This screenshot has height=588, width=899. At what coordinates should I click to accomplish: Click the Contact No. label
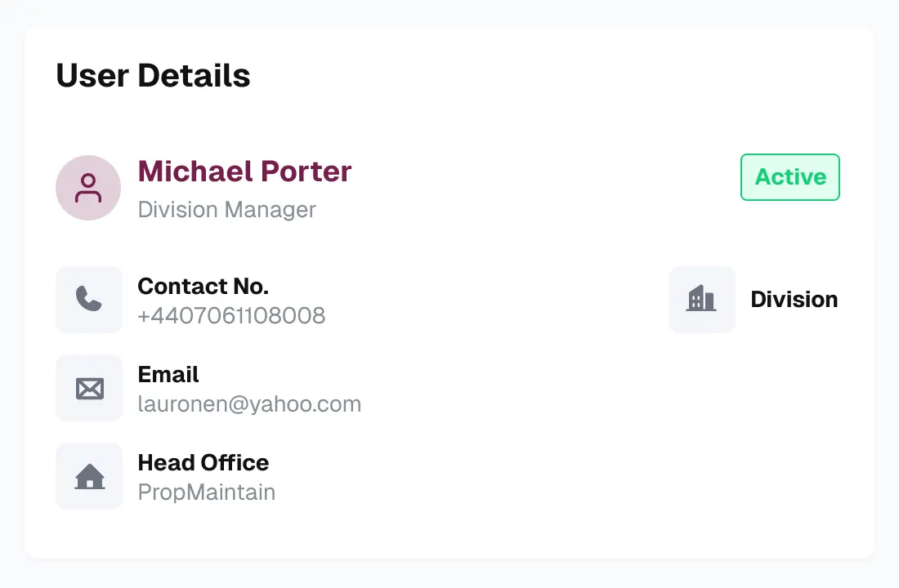click(203, 286)
